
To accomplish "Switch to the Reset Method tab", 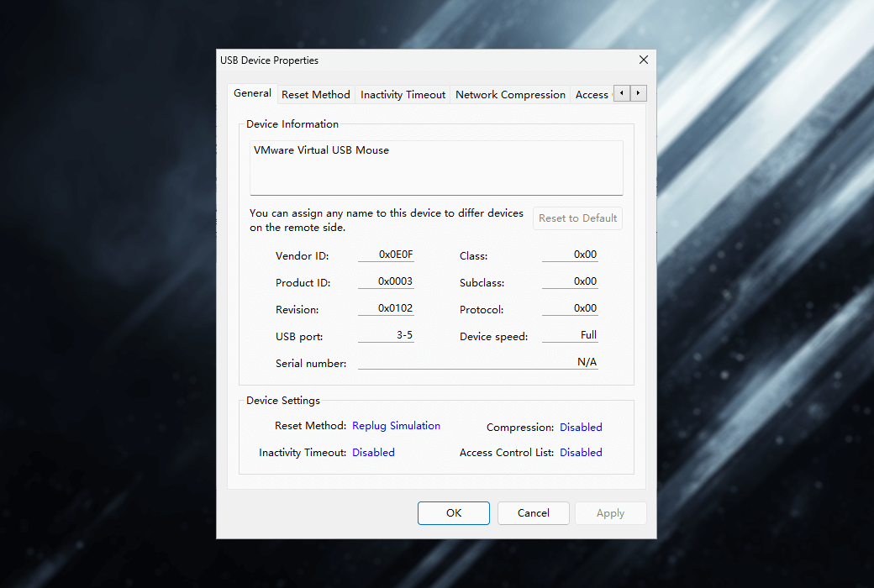I will [315, 95].
